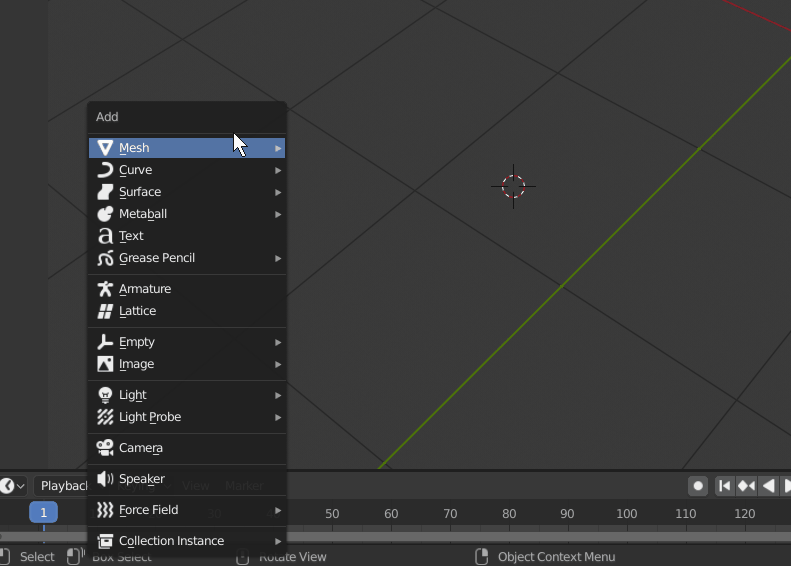Click the Empty axes icon
Image resolution: width=791 pixels, height=566 pixels.
pyautogui.click(x=105, y=342)
